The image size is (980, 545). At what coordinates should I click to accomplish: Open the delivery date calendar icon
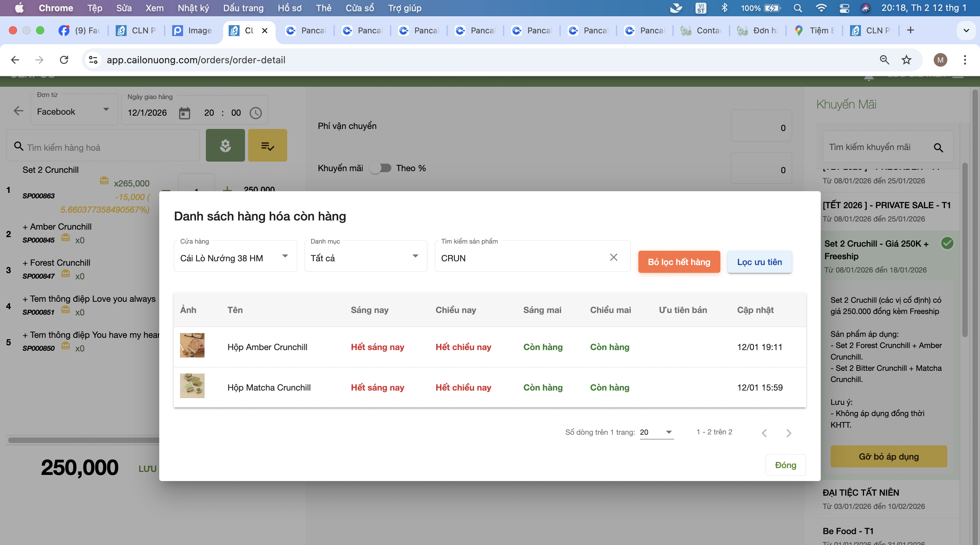pos(184,113)
